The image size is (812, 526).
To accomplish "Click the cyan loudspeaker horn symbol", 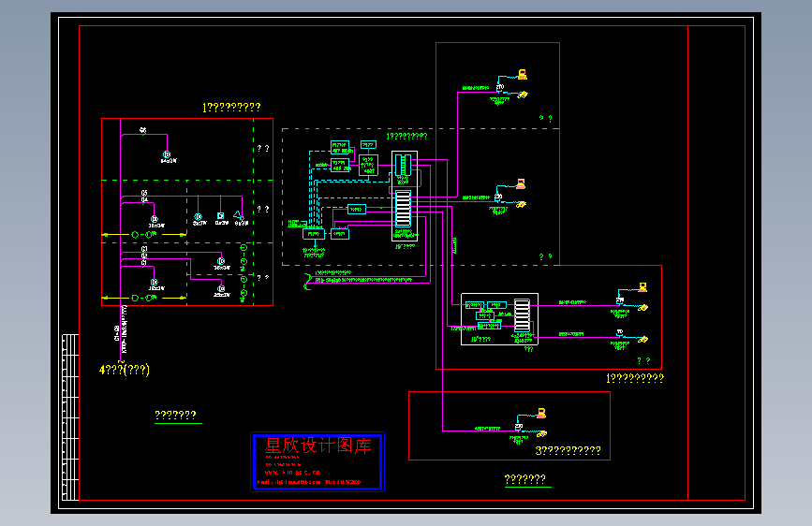I will coord(238,215).
